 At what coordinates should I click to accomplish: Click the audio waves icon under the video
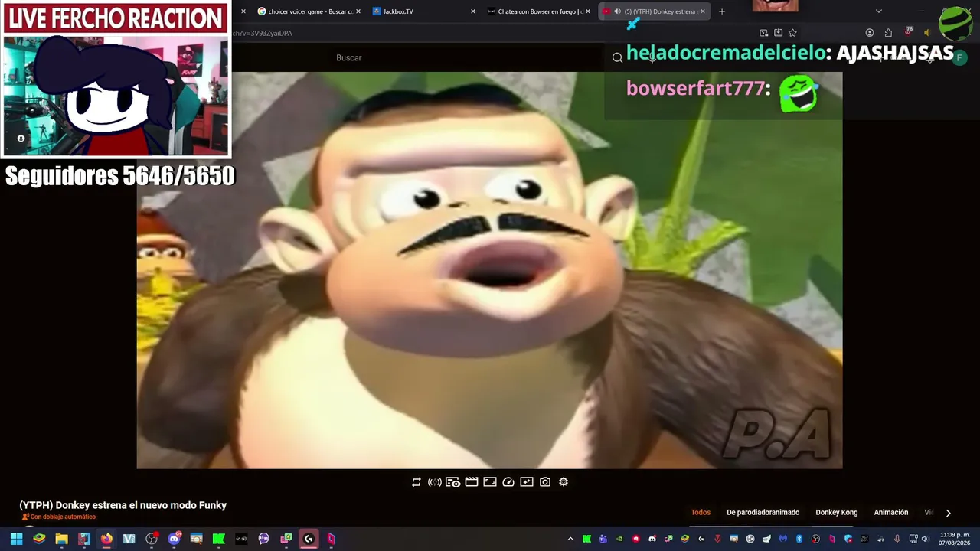coord(434,482)
